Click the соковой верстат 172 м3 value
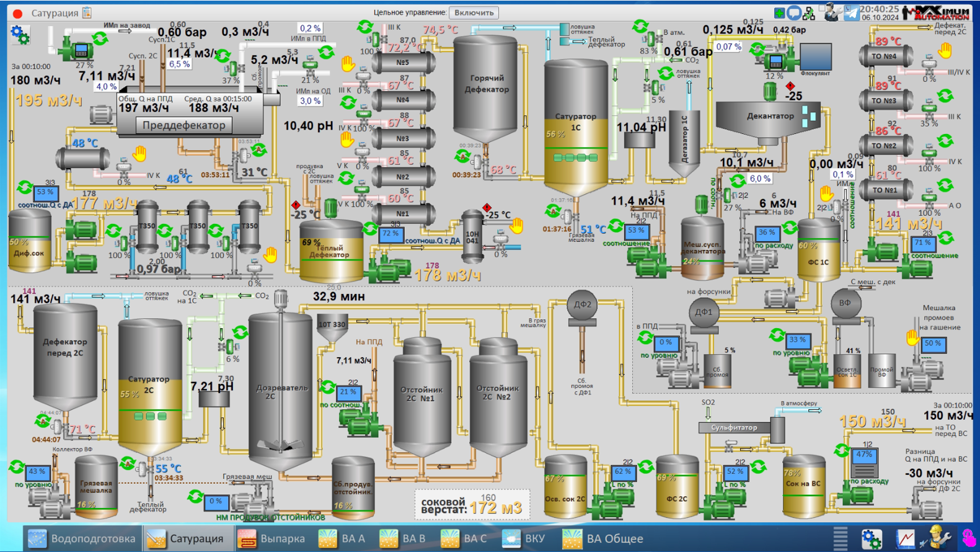Screen dimensions: 980x552 pyautogui.click(x=496, y=509)
